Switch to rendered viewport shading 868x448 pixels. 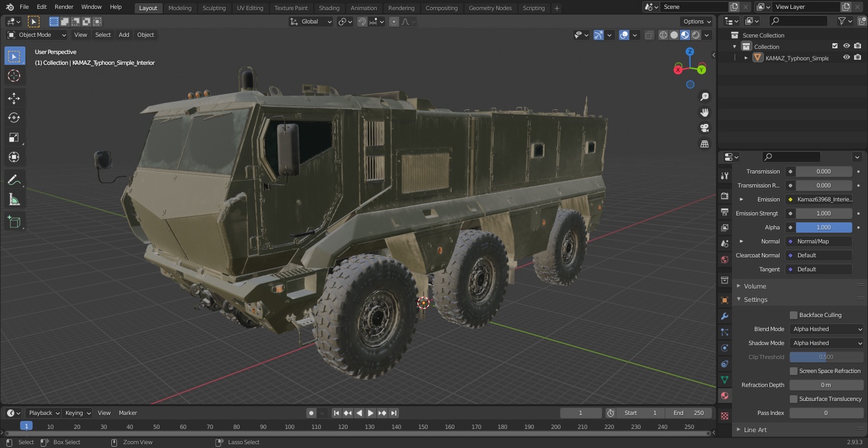coord(696,35)
